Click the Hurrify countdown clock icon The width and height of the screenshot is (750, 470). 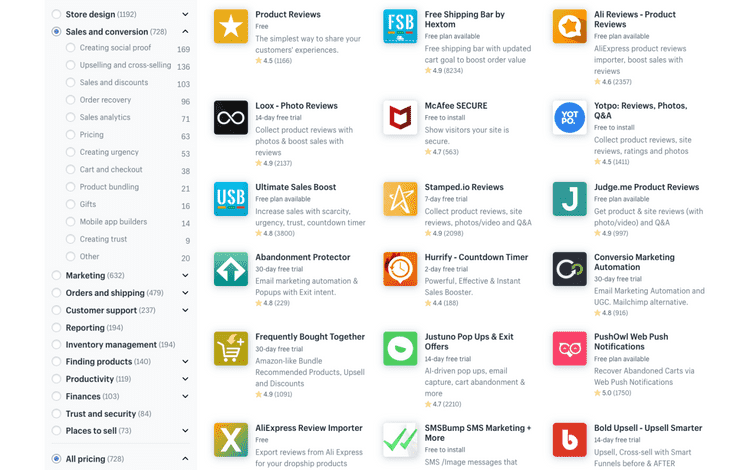tap(400, 268)
